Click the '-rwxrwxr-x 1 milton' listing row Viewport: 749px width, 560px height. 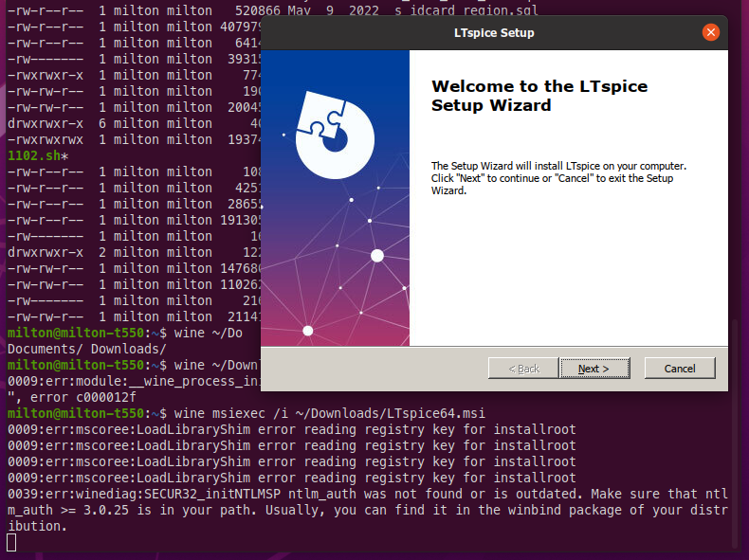coord(134,75)
